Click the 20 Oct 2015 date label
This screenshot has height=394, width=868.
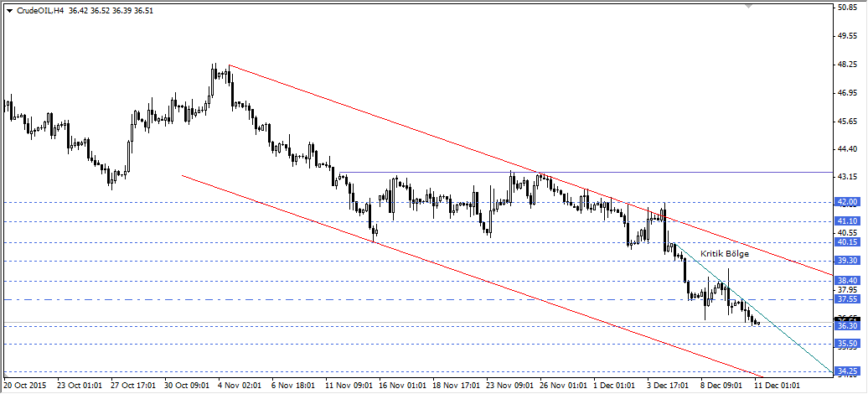click(x=26, y=386)
